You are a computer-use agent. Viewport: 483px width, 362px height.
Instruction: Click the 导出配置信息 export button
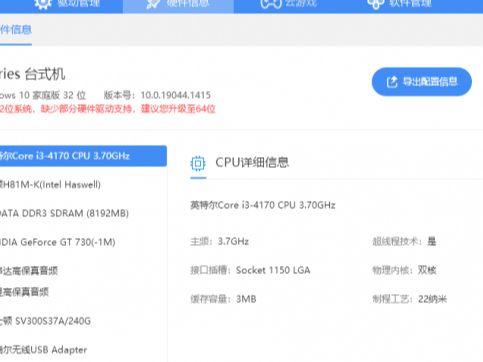pyautogui.click(x=422, y=82)
